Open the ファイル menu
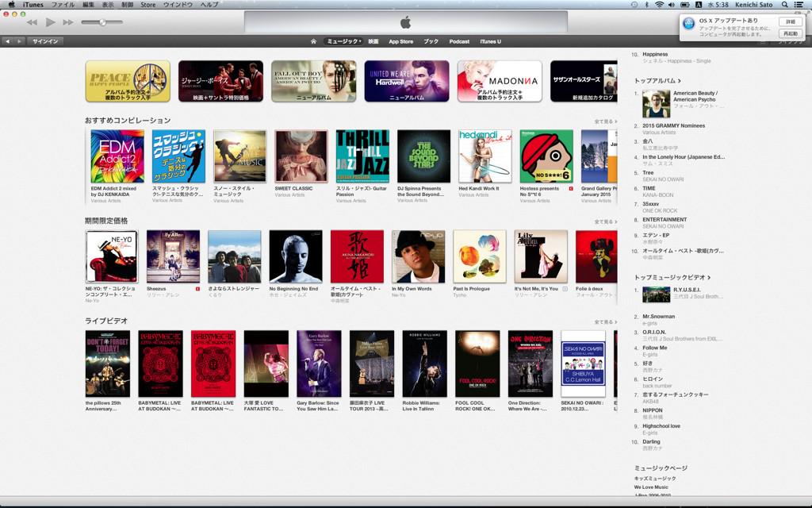The height and width of the screenshot is (508, 812). click(x=63, y=4)
